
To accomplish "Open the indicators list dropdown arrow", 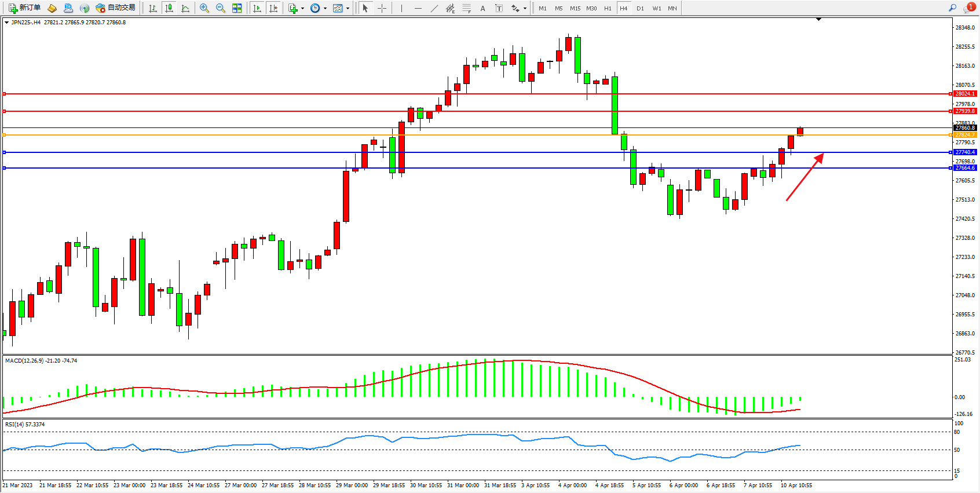I will [x=302, y=8].
